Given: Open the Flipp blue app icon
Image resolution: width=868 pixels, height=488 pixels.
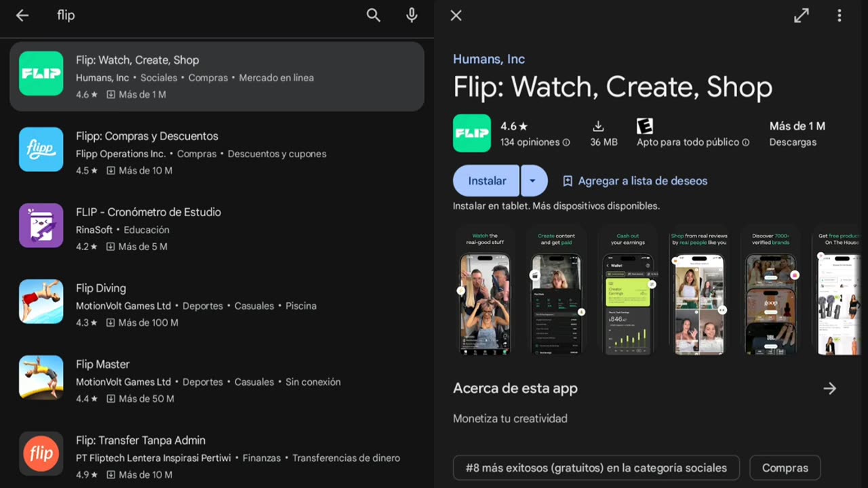Looking at the screenshot, I should [x=41, y=149].
